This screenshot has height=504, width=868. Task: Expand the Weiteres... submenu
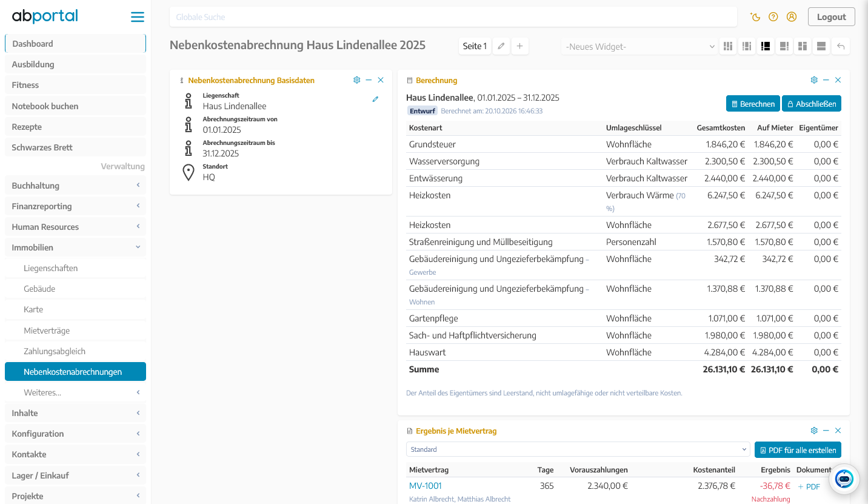pyautogui.click(x=75, y=392)
